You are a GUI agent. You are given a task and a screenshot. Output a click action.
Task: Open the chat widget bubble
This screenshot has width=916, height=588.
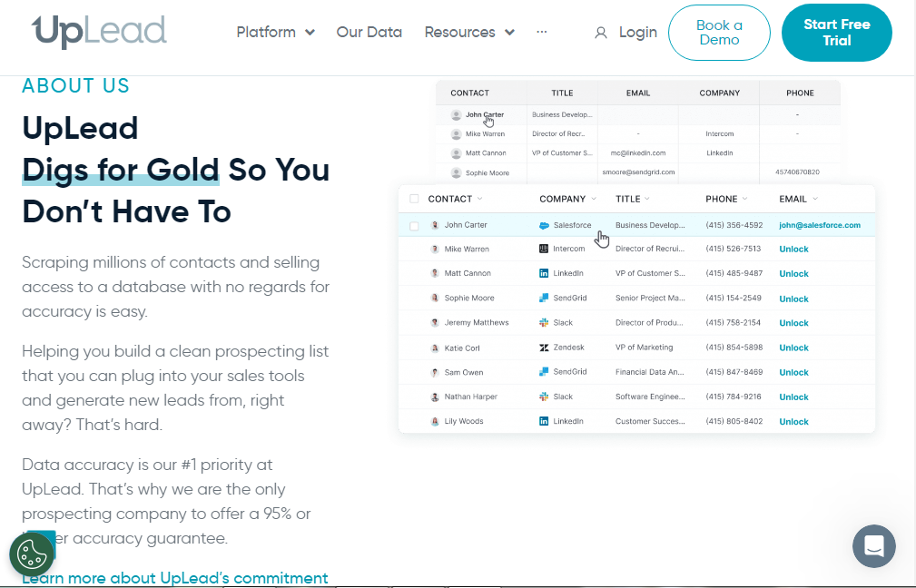[x=874, y=546]
